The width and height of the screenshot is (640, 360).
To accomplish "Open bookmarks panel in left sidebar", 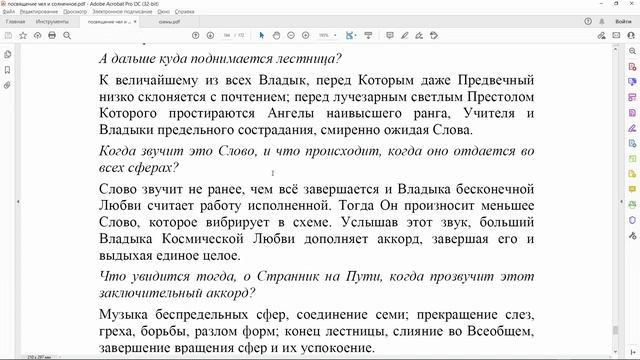I will 7,70.
